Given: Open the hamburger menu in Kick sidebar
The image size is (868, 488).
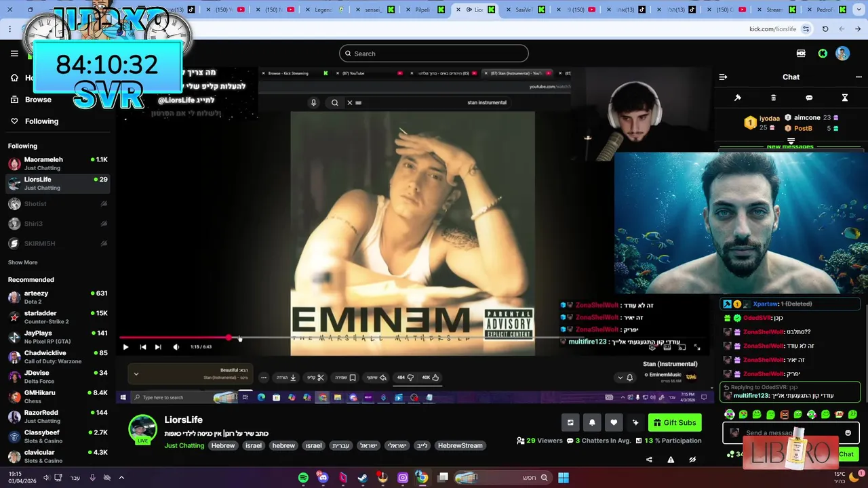Looking at the screenshot, I should [14, 54].
